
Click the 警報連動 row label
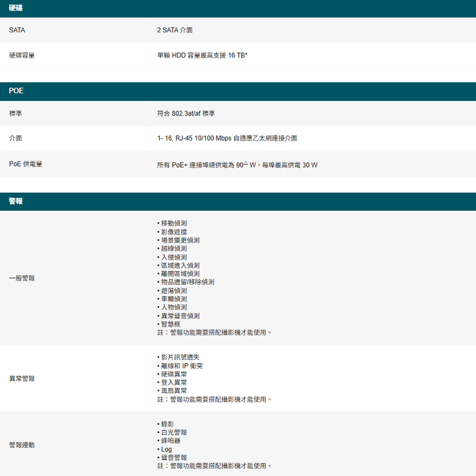[x=22, y=445]
